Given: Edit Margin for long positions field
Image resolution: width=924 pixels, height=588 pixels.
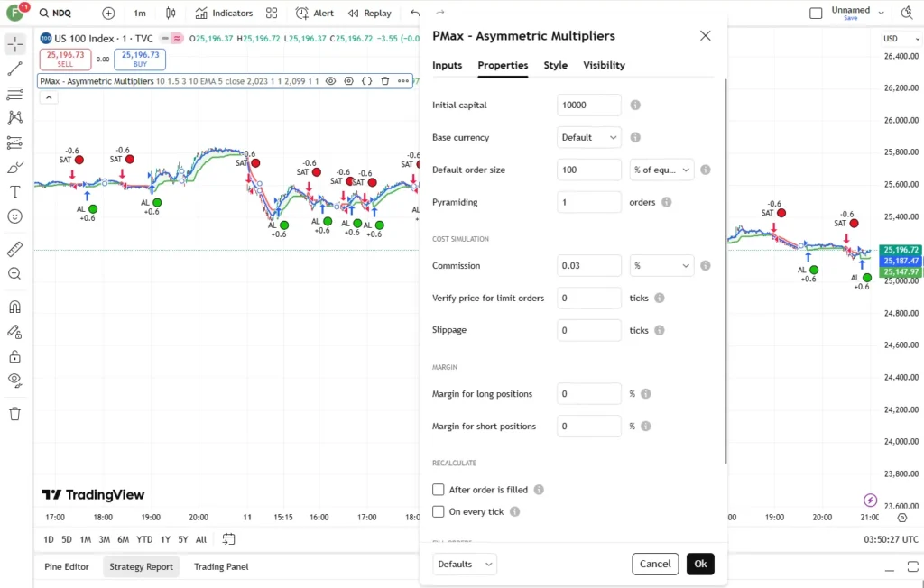Looking at the screenshot, I should [588, 393].
